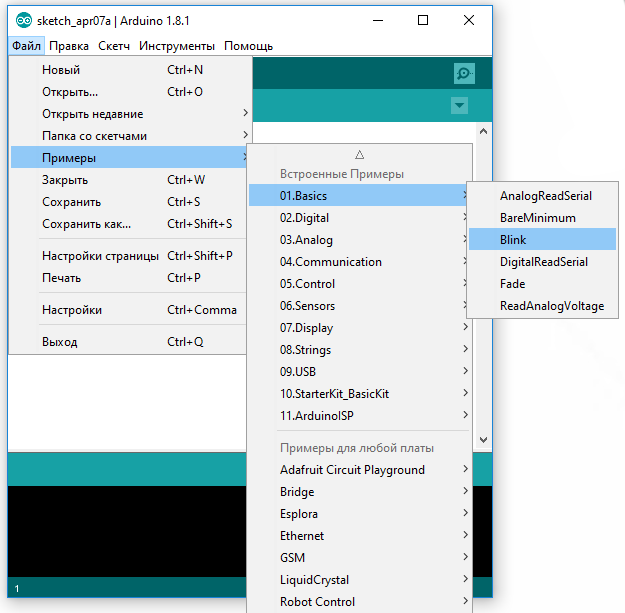Choose Выход to quit
This screenshot has width=625, height=613.
128,342
